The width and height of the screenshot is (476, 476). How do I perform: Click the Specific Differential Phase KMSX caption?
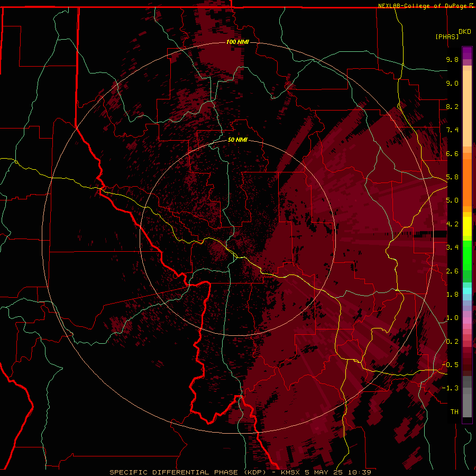point(240,472)
